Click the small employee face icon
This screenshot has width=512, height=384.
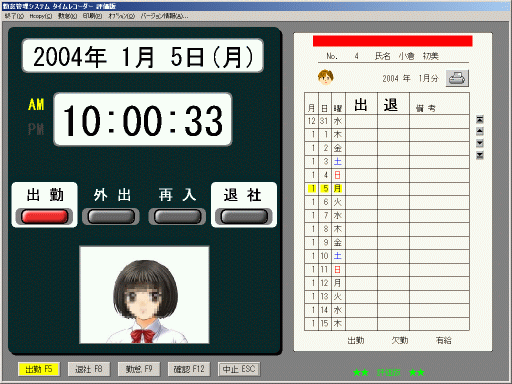click(325, 77)
